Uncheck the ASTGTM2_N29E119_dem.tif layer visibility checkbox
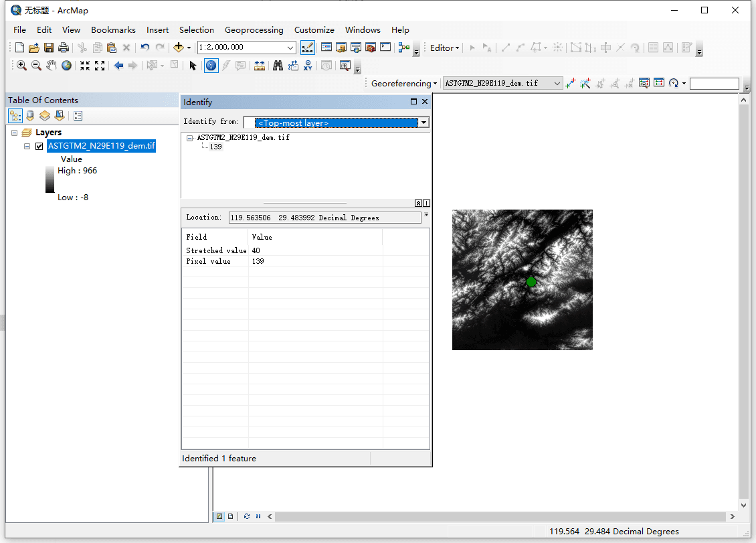Viewport: 756px width, 543px height. (x=39, y=147)
